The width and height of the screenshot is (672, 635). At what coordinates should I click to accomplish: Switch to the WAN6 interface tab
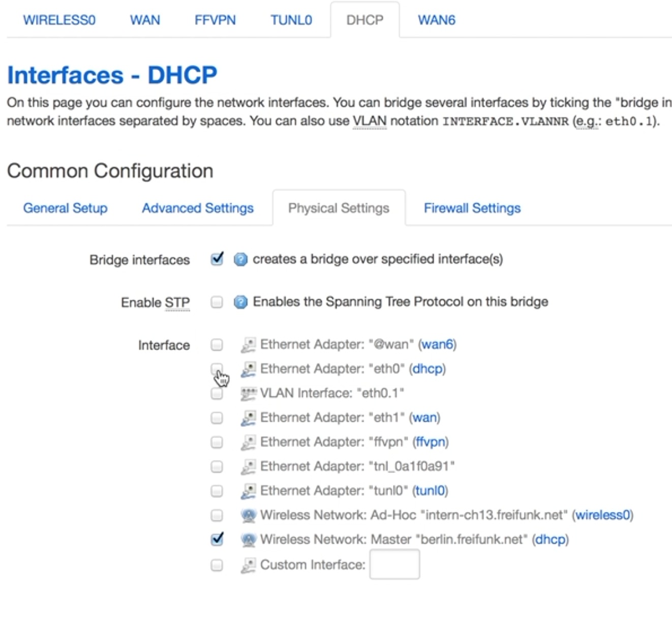coord(436,20)
